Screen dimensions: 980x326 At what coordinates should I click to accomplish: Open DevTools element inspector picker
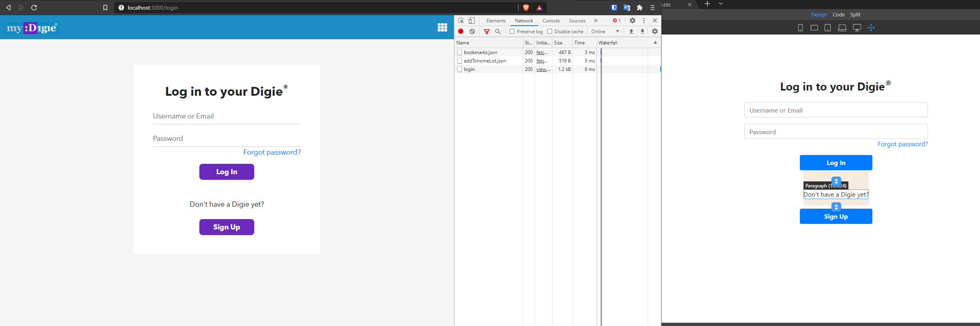(461, 20)
